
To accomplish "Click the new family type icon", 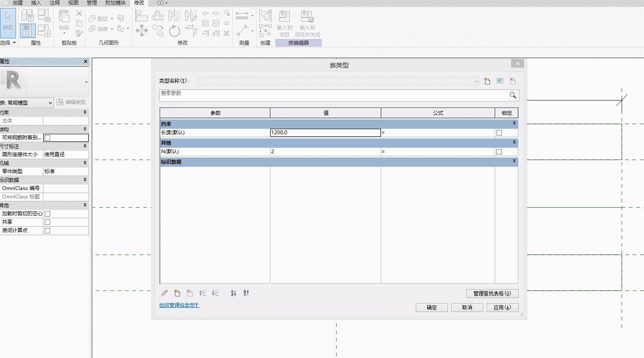I will tap(487, 81).
